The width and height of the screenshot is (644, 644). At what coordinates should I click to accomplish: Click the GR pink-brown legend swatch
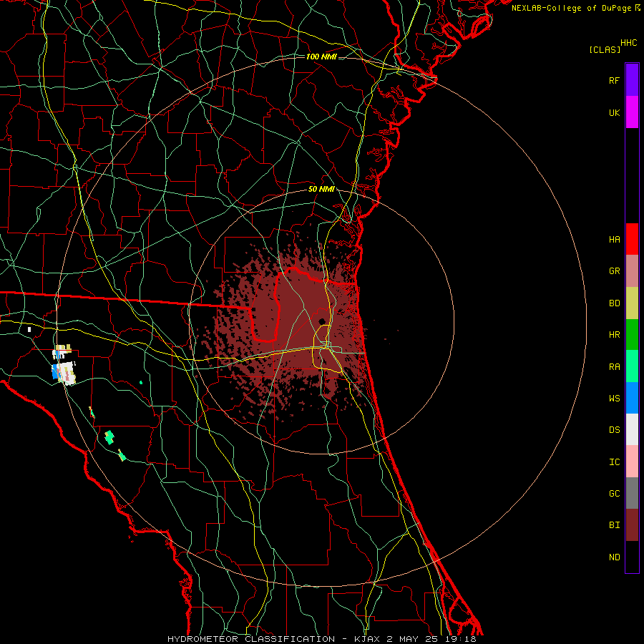(x=632, y=271)
